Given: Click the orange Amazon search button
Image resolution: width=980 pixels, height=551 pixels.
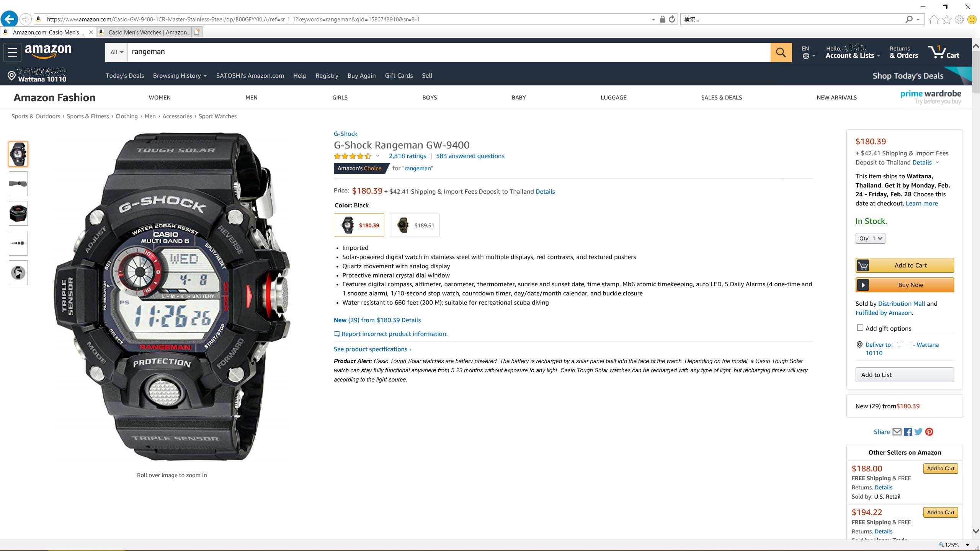Looking at the screenshot, I should [x=781, y=52].
